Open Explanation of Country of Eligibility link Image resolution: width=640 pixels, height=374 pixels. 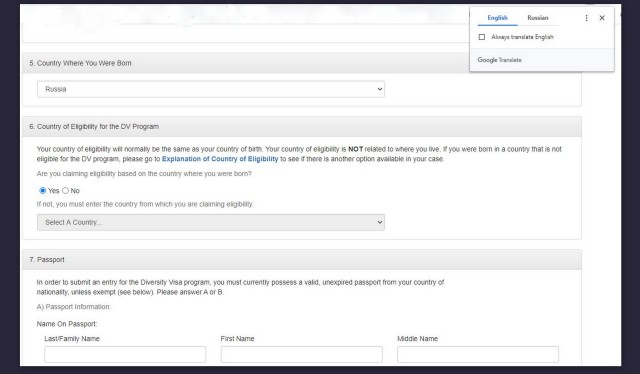click(220, 159)
